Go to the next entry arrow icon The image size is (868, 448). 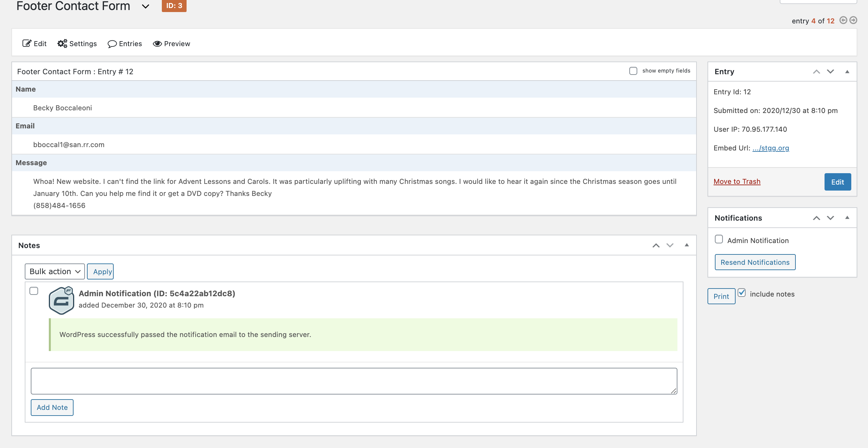point(853,20)
